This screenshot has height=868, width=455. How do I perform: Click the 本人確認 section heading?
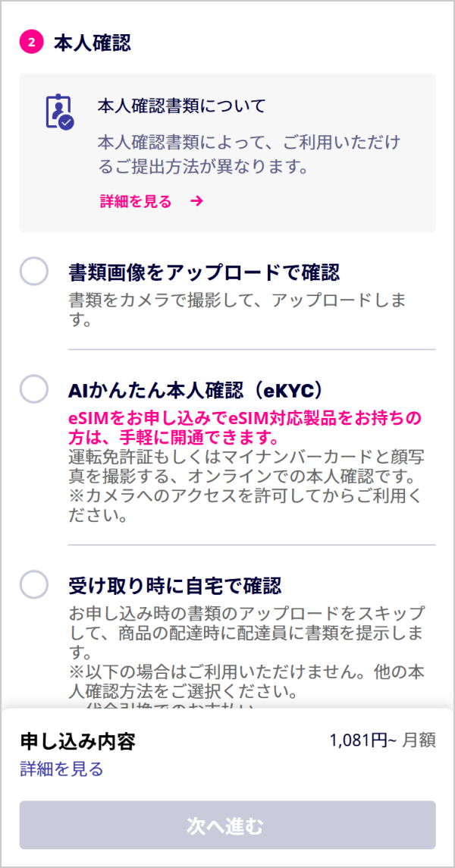pos(92,43)
